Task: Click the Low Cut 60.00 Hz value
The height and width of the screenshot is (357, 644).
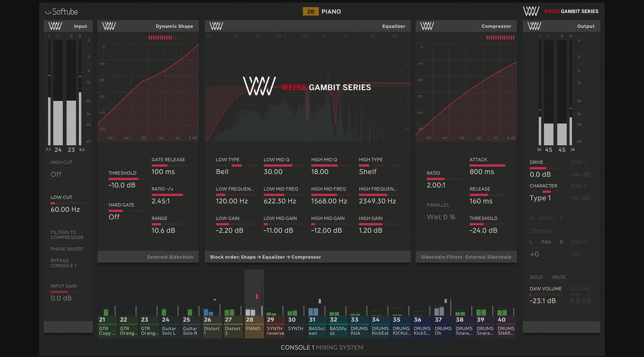Action: click(x=65, y=209)
